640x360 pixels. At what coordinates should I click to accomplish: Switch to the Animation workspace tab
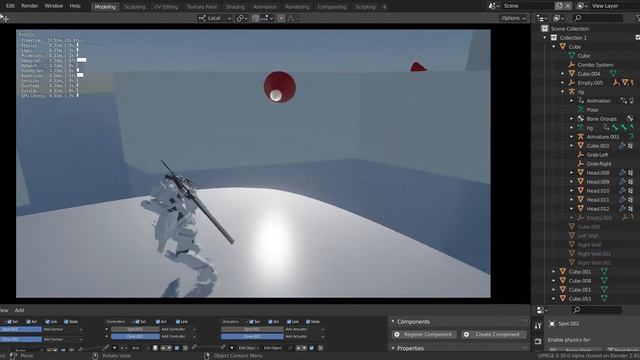point(264,7)
